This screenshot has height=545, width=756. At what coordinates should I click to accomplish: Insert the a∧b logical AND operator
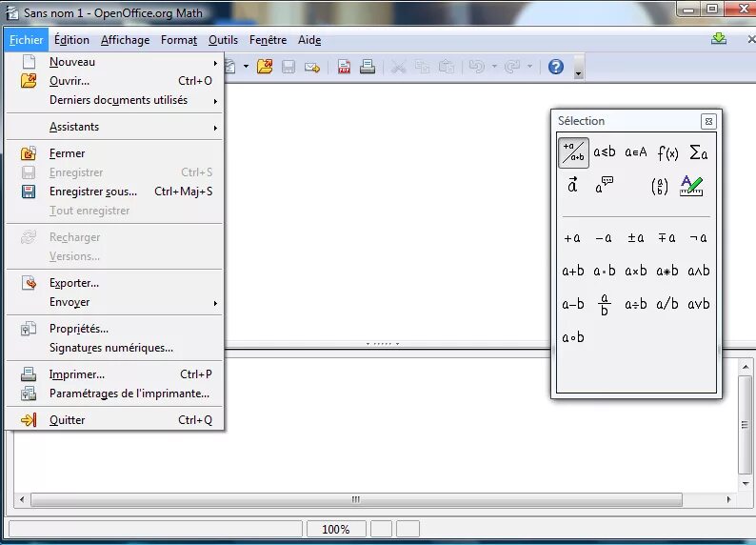(x=699, y=271)
